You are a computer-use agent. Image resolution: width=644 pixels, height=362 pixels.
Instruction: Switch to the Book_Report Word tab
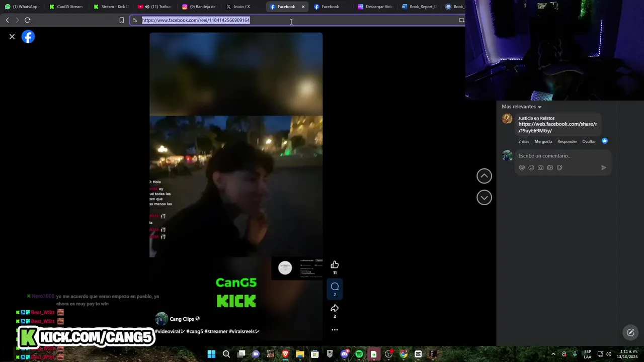pyautogui.click(x=419, y=7)
